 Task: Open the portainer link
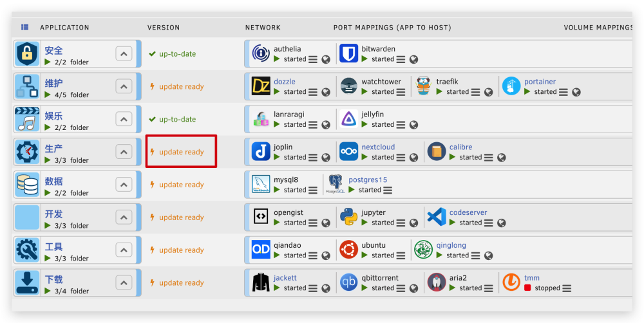point(540,82)
